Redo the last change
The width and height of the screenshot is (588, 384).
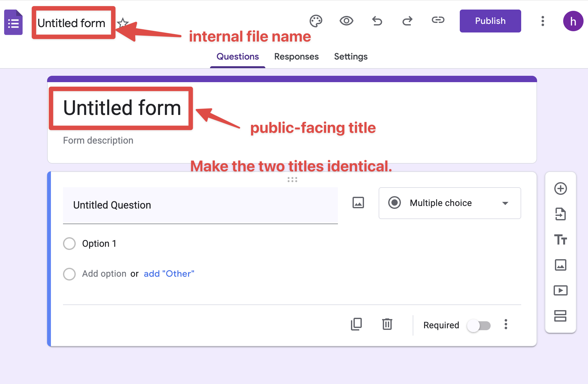pyautogui.click(x=407, y=21)
